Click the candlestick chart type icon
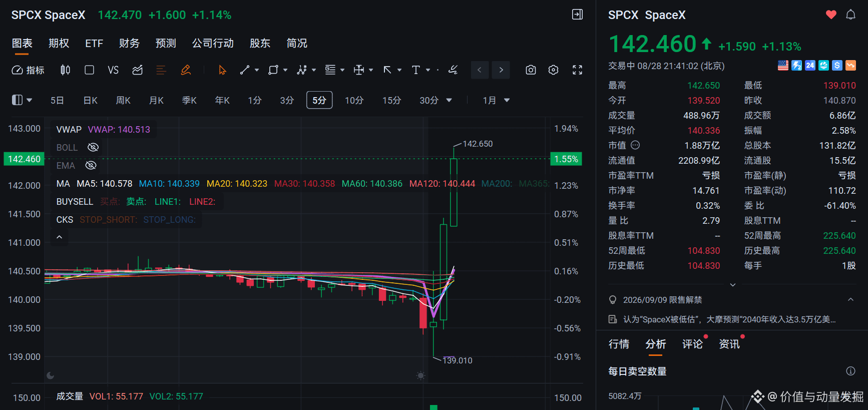Screen dimensions: 868x410 click(65, 70)
